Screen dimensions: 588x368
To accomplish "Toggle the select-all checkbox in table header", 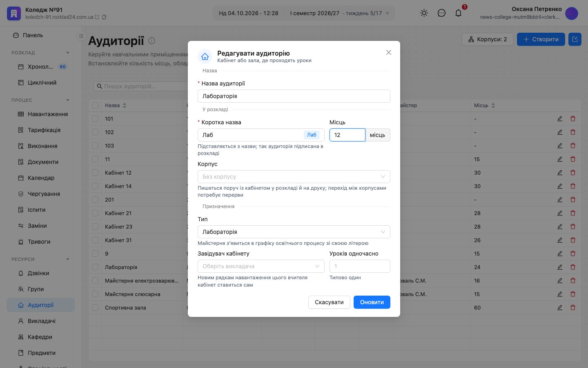I will [x=95, y=105].
